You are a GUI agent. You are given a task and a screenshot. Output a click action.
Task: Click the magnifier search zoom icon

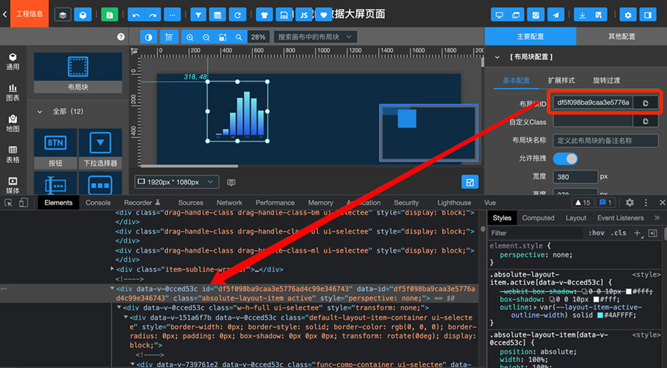click(x=239, y=37)
